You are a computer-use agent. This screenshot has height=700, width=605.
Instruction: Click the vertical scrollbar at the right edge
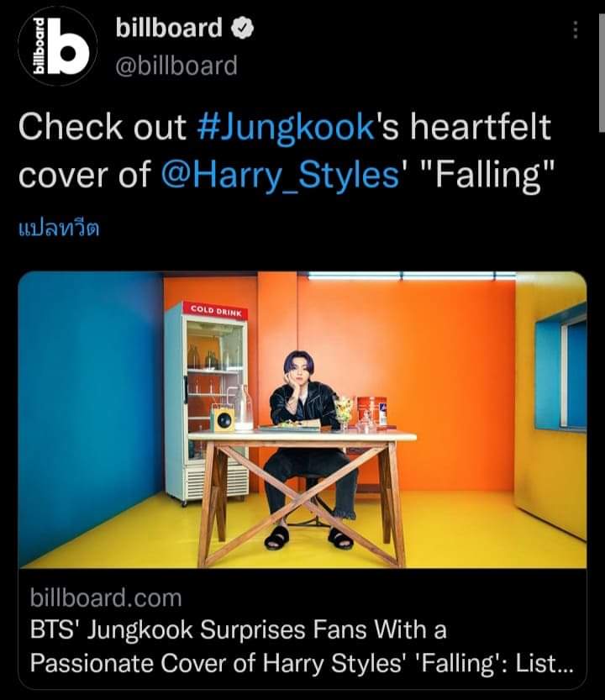point(601,74)
